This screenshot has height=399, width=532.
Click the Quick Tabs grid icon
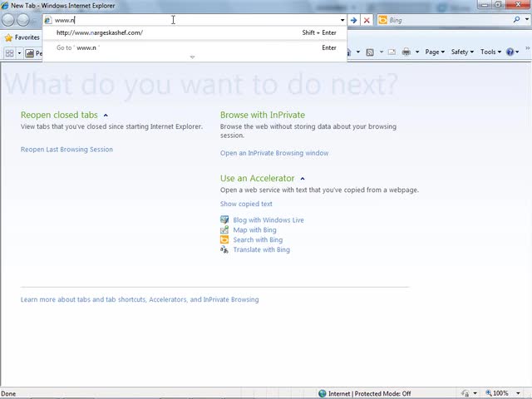click(x=9, y=53)
